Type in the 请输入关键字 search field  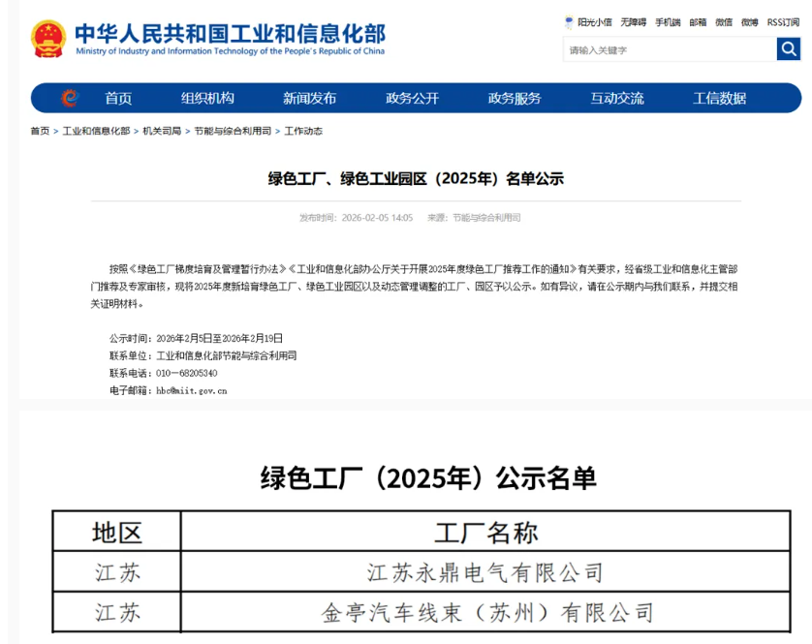(x=669, y=49)
